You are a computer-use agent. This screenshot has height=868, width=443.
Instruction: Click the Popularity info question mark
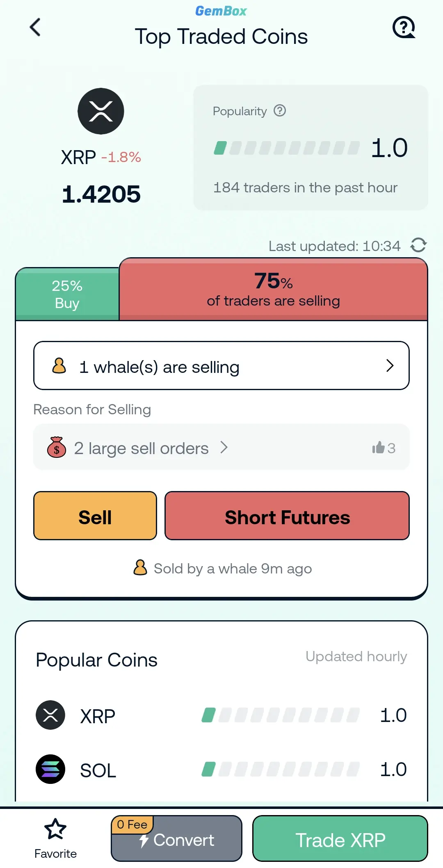pos(280,110)
